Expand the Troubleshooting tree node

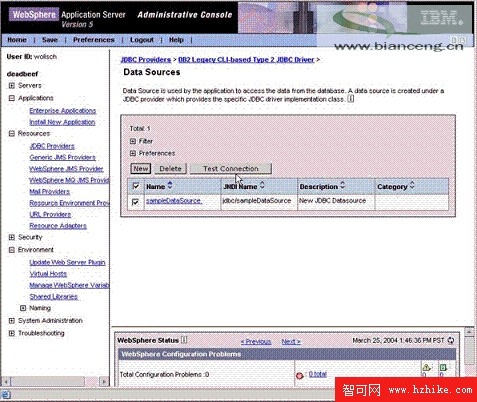tap(12, 333)
